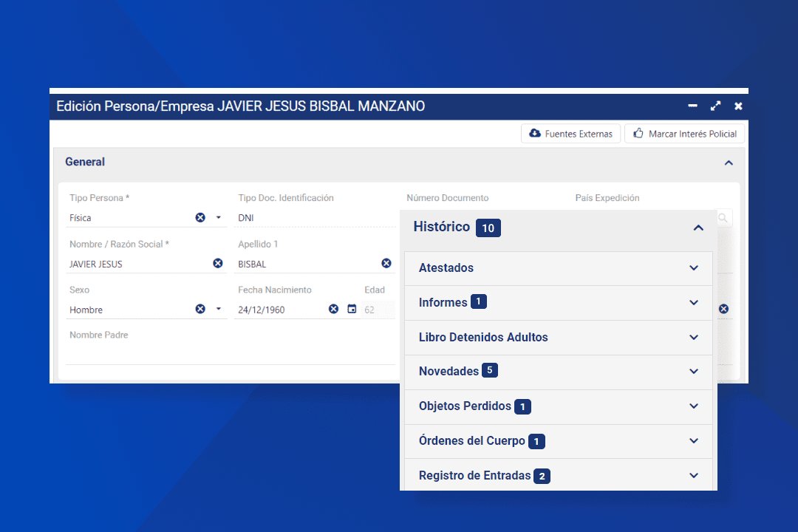Clear the Apellido 1 BISBAL value
The width and height of the screenshot is (798, 532).
coord(386,263)
